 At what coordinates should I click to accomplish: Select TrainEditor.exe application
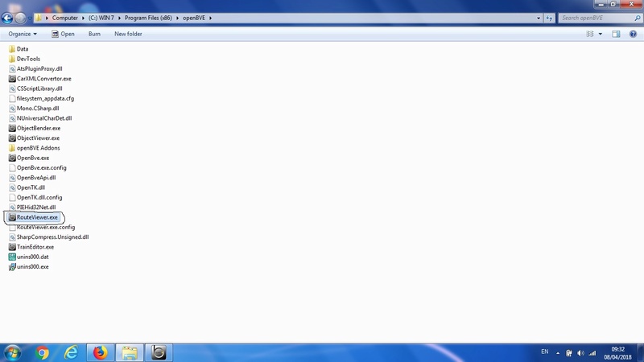pyautogui.click(x=31, y=247)
